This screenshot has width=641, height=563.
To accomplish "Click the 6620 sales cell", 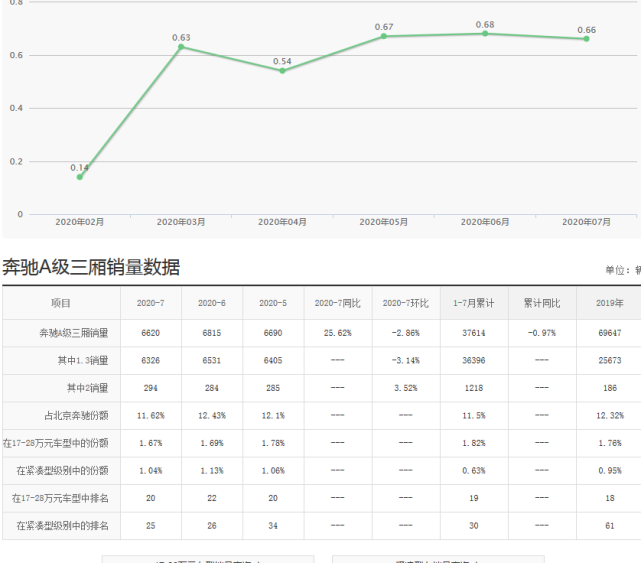I will [150, 333].
